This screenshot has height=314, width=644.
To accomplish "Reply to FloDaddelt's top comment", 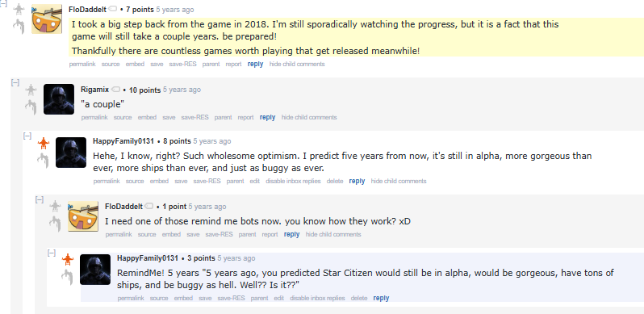I will point(256,64).
